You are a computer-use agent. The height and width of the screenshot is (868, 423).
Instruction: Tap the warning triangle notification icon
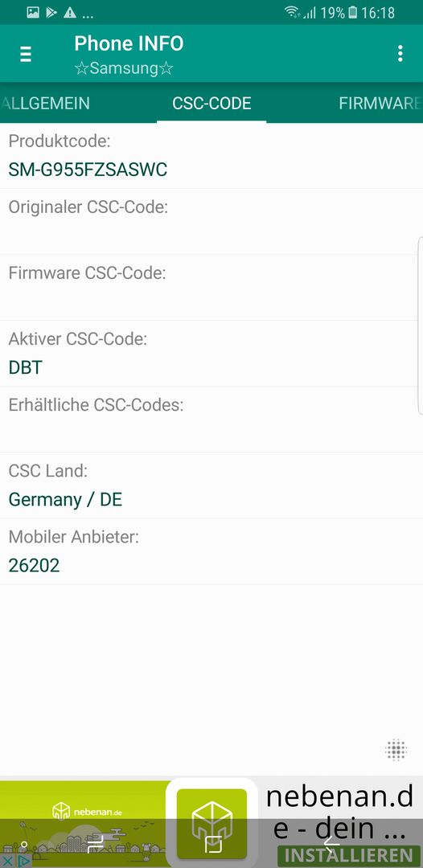tap(70, 13)
